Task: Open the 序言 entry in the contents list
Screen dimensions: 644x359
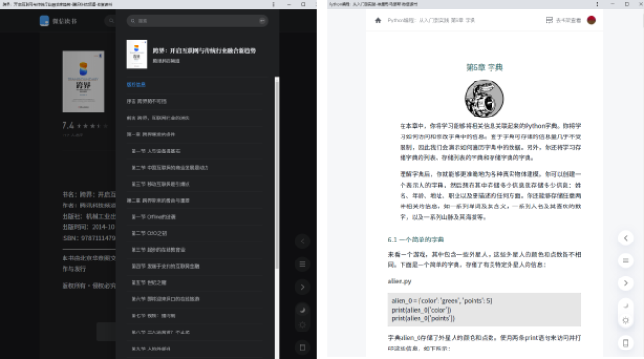Action: [x=146, y=101]
